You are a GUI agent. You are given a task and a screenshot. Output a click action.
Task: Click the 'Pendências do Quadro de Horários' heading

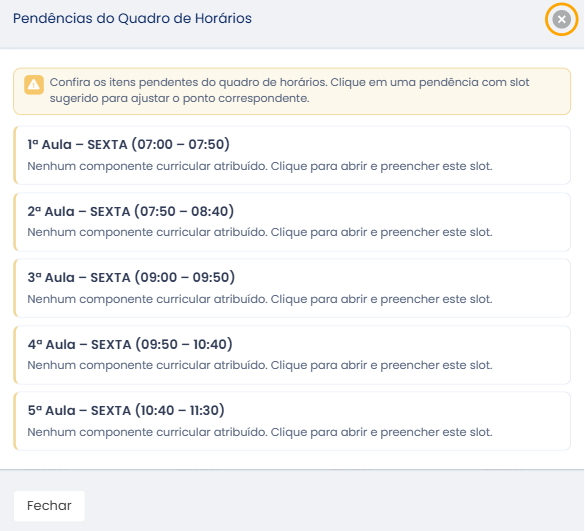132,18
